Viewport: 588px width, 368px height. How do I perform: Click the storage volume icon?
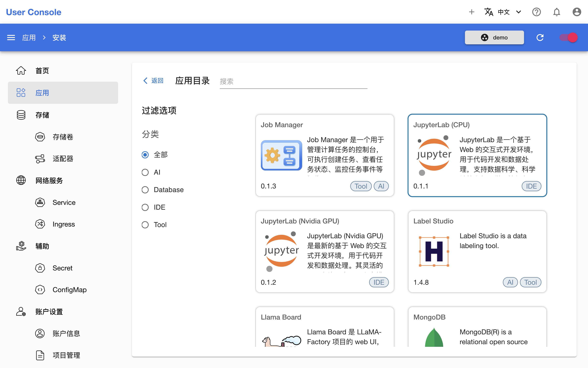tap(40, 137)
